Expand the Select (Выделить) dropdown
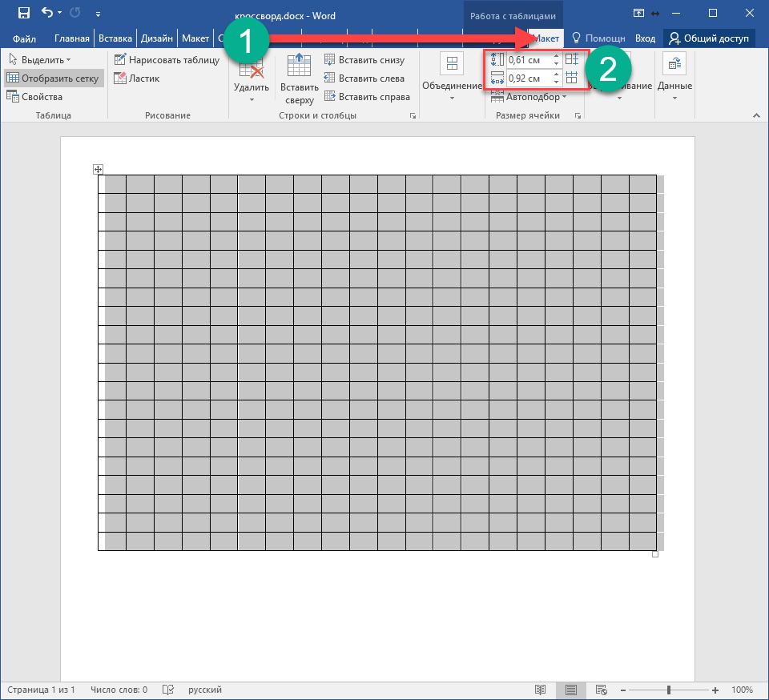The image size is (769, 700). (40, 60)
